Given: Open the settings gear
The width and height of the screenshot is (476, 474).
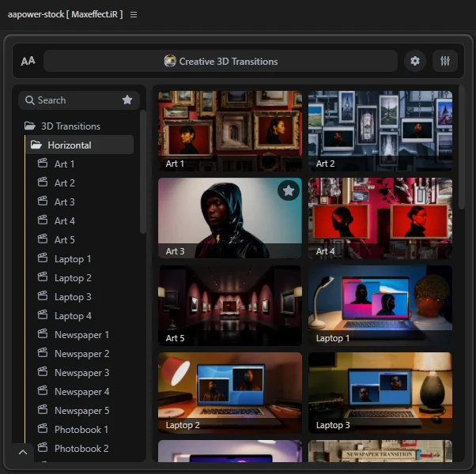Looking at the screenshot, I should (415, 61).
